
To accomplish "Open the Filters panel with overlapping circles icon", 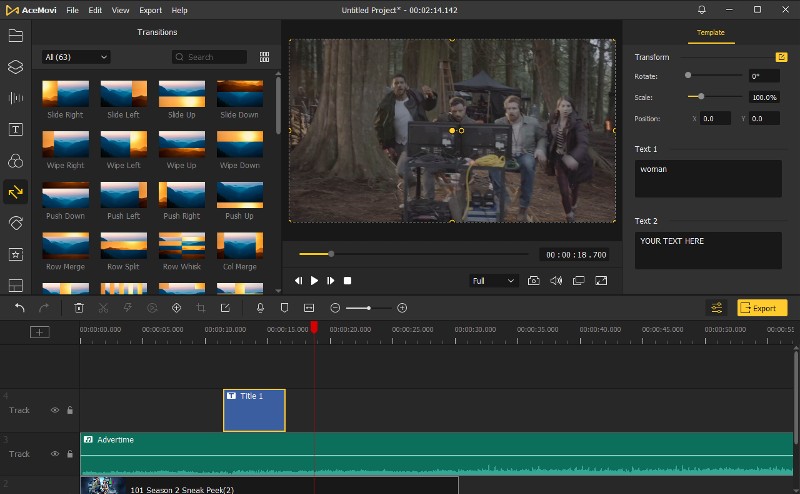I will click(16, 161).
